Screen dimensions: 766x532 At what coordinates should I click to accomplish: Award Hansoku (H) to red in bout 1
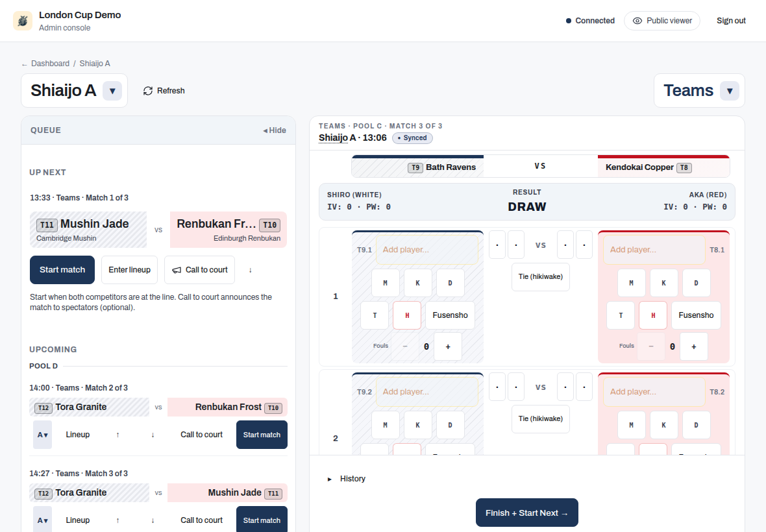click(x=653, y=315)
